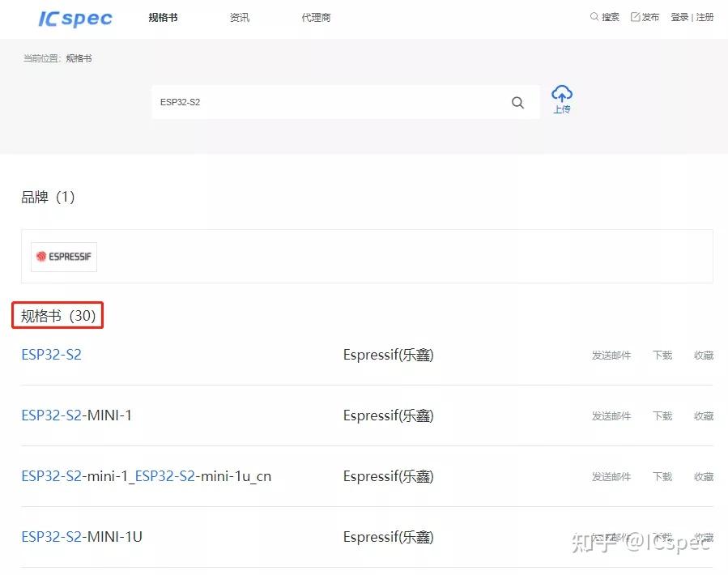Click 下载 to download the ESP32-S2 datasheet
Viewport: 728px width, 575px height.
click(x=662, y=355)
